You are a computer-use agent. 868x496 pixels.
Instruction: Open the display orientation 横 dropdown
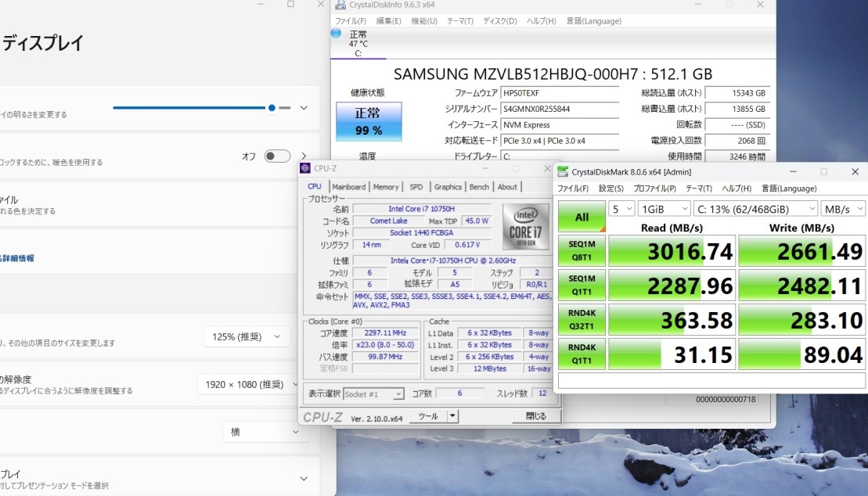(264, 432)
